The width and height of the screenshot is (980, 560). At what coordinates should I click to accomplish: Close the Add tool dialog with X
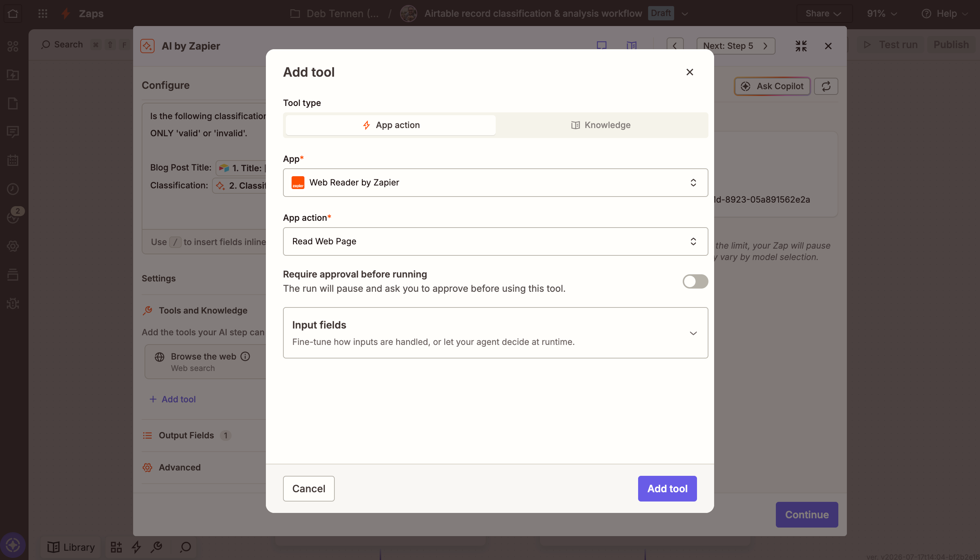coord(689,72)
